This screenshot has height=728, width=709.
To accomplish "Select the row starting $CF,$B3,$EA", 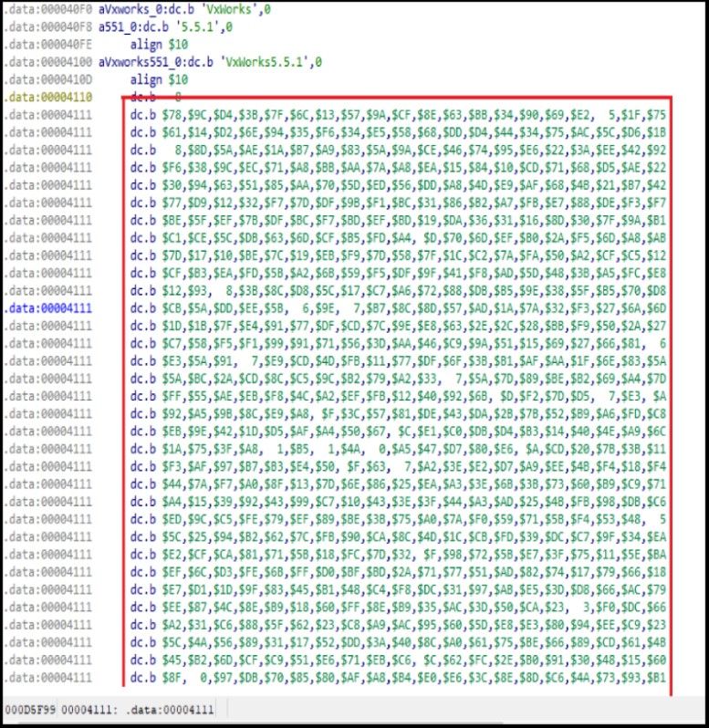I will (398, 273).
